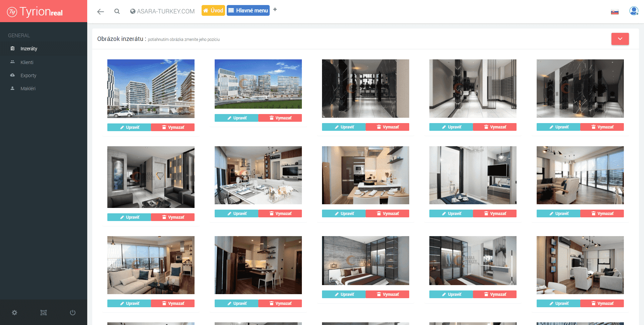Open settings gear in sidebar footer
Viewport: 644px width, 325px height.
[14, 313]
